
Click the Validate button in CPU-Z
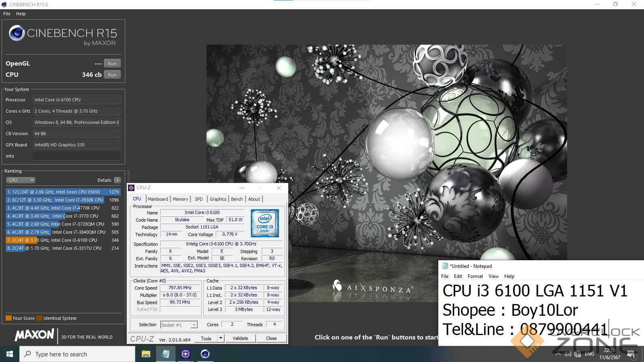pyautogui.click(x=240, y=338)
